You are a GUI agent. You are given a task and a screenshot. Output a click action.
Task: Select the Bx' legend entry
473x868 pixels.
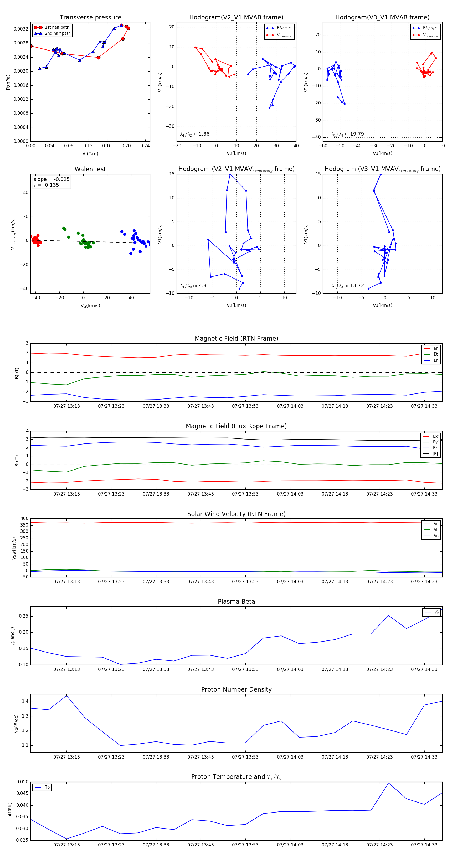tap(431, 436)
